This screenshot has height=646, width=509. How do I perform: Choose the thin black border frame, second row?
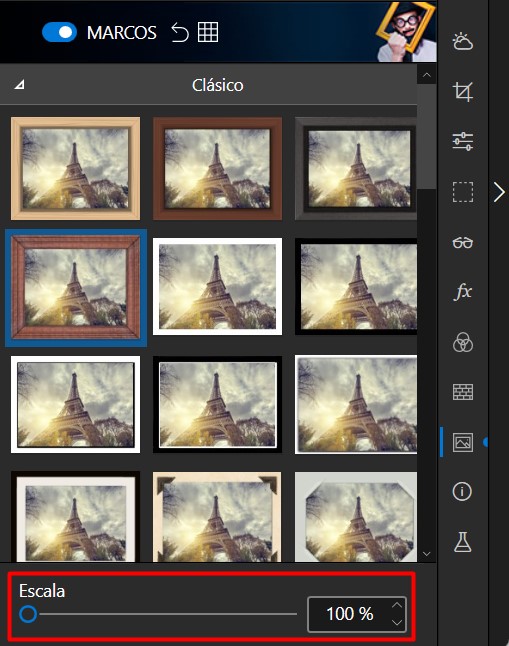click(356, 286)
